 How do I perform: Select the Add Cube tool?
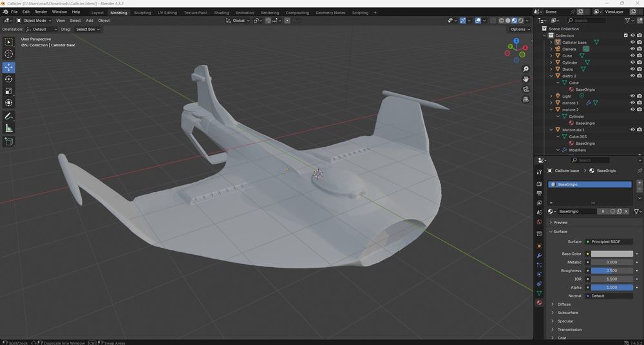click(8, 142)
